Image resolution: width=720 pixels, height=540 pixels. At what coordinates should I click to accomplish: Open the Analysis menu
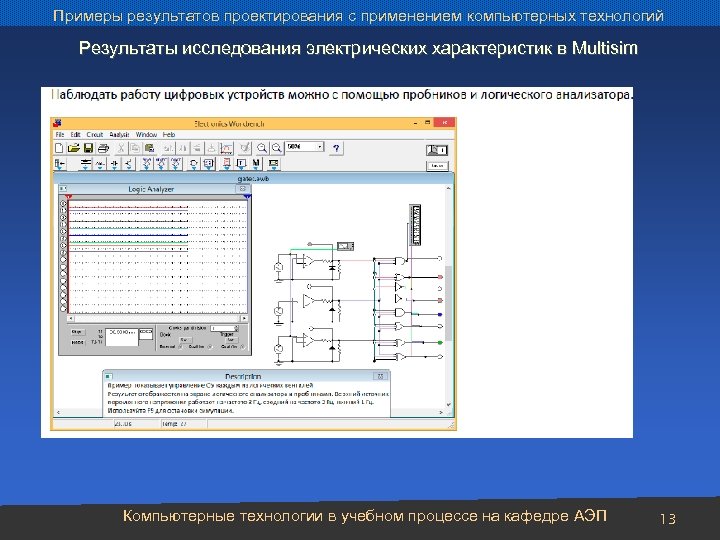click(x=119, y=135)
